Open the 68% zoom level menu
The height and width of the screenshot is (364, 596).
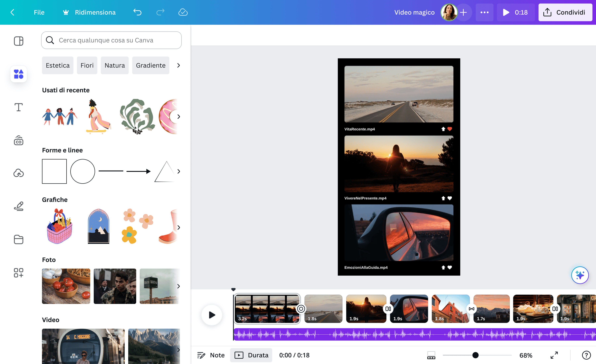pyautogui.click(x=526, y=355)
